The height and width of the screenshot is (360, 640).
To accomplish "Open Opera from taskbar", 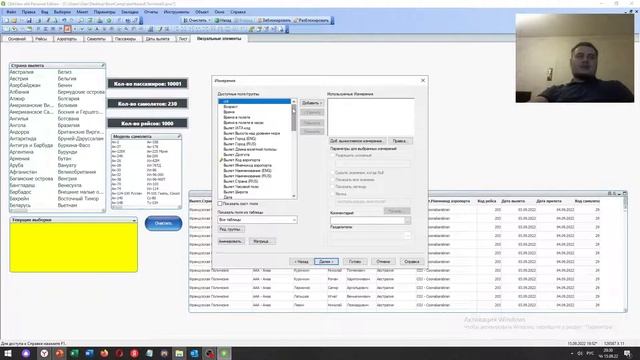I will coord(120,353).
